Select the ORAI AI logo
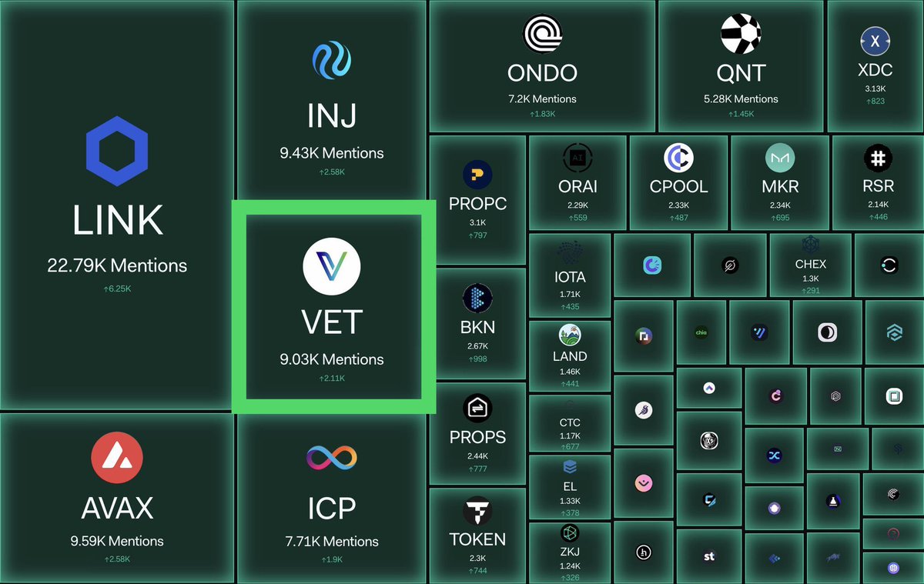 tap(577, 158)
